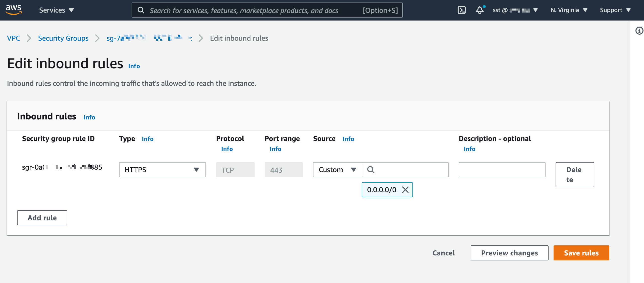644x283 pixels.
Task: Preview changes before saving
Action: [x=509, y=253]
